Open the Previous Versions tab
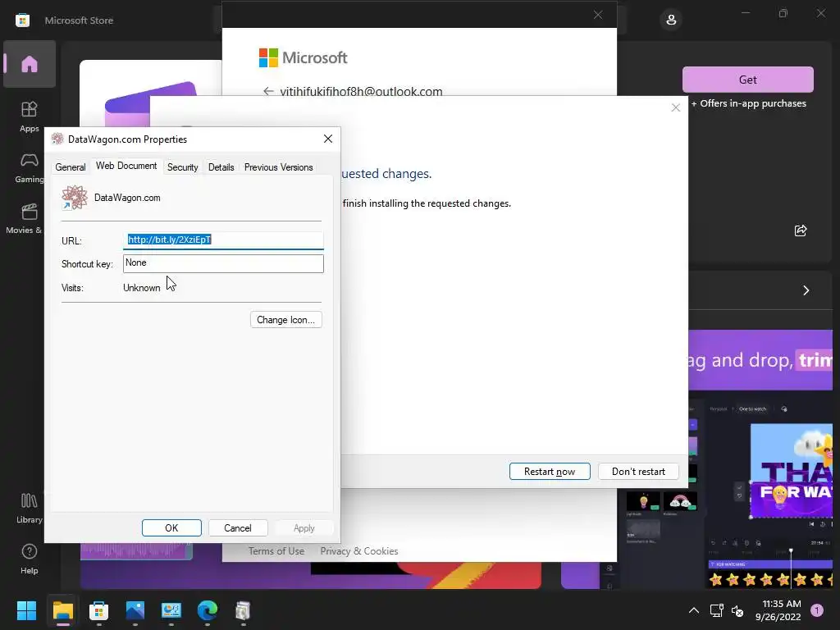The height and width of the screenshot is (630, 840). pos(279,167)
